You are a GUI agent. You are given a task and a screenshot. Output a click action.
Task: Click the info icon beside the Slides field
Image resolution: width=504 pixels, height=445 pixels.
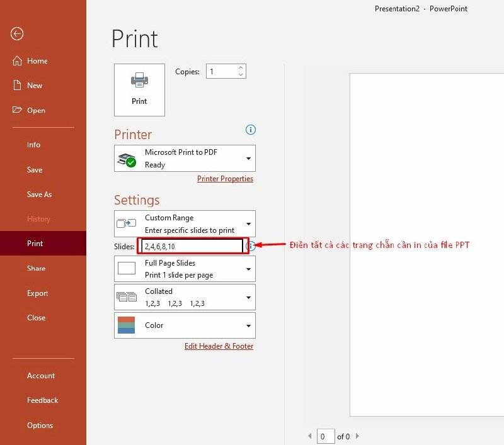tap(250, 245)
